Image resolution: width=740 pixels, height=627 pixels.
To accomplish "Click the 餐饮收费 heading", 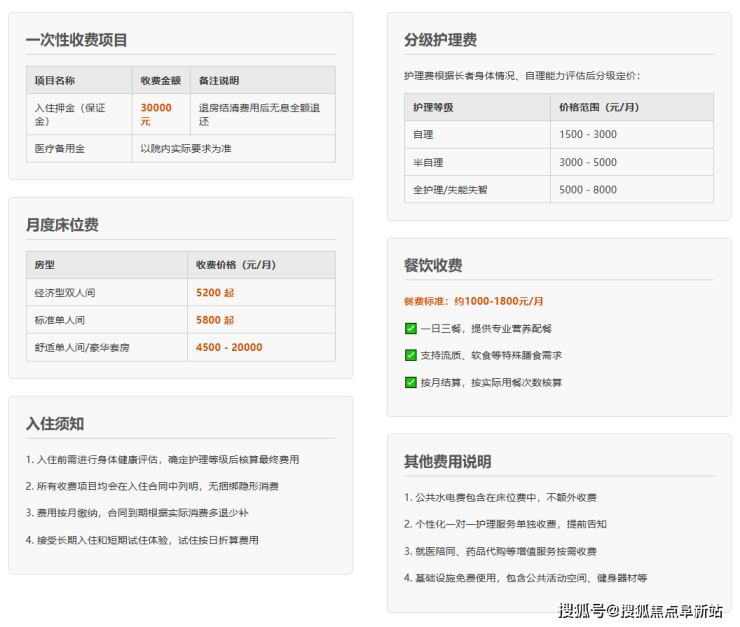I will pyautogui.click(x=433, y=266).
